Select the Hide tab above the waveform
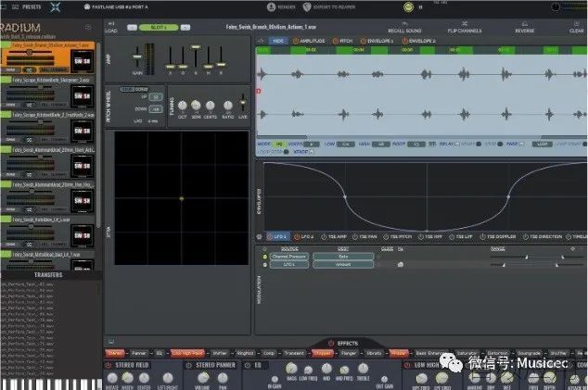Viewport: 588px width, 390px height. click(278, 41)
